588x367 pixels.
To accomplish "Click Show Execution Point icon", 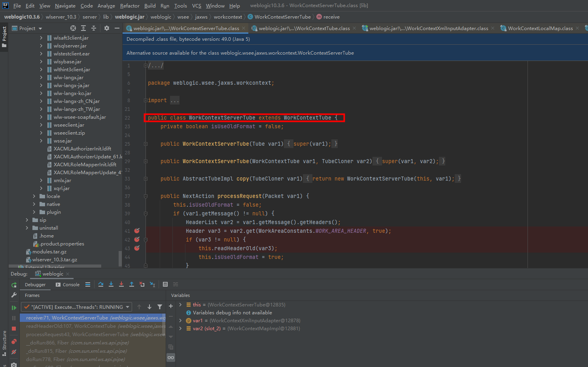I will [88, 284].
